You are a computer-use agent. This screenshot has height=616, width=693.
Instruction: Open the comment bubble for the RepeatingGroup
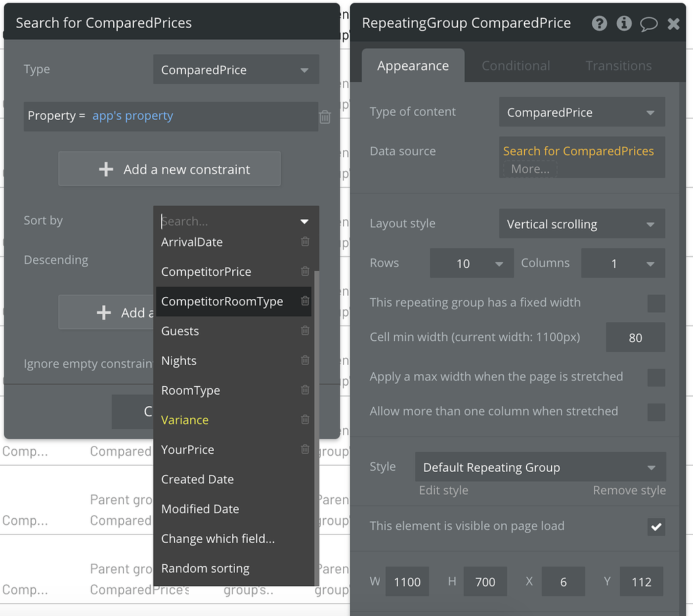tap(649, 24)
